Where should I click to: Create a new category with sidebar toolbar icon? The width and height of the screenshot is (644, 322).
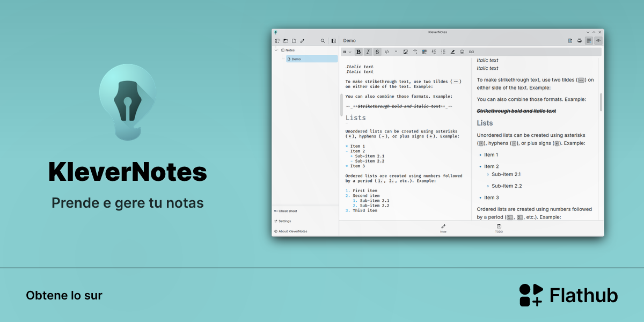point(277,41)
